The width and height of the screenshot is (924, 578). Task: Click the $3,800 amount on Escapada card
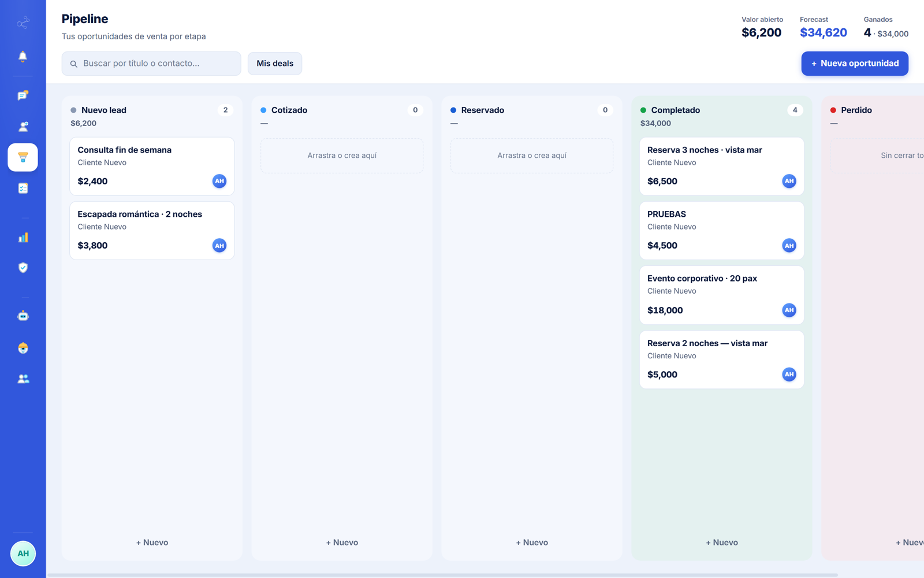pos(92,246)
